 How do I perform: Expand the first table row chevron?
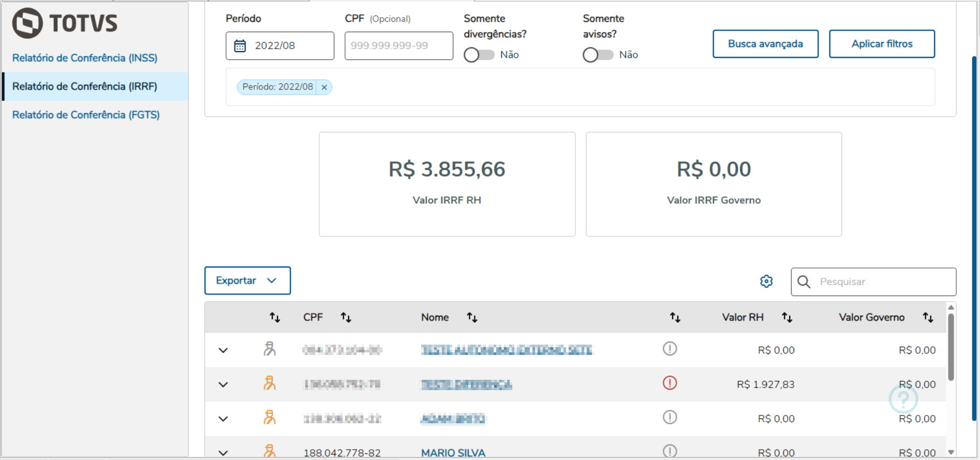[x=223, y=350]
